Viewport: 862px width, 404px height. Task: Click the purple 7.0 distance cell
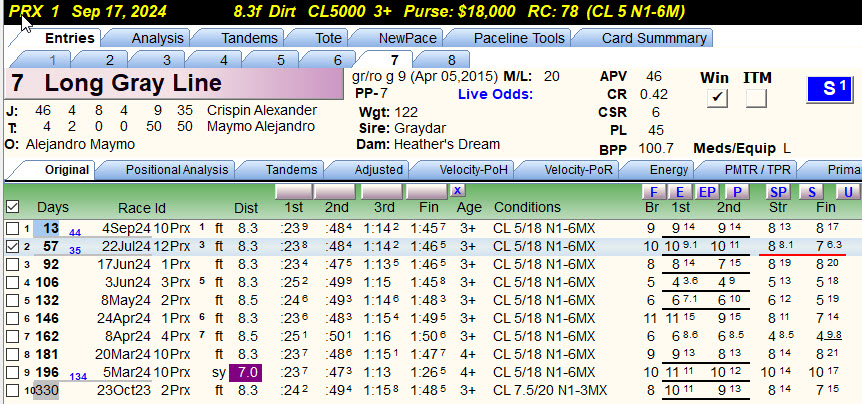[246, 373]
